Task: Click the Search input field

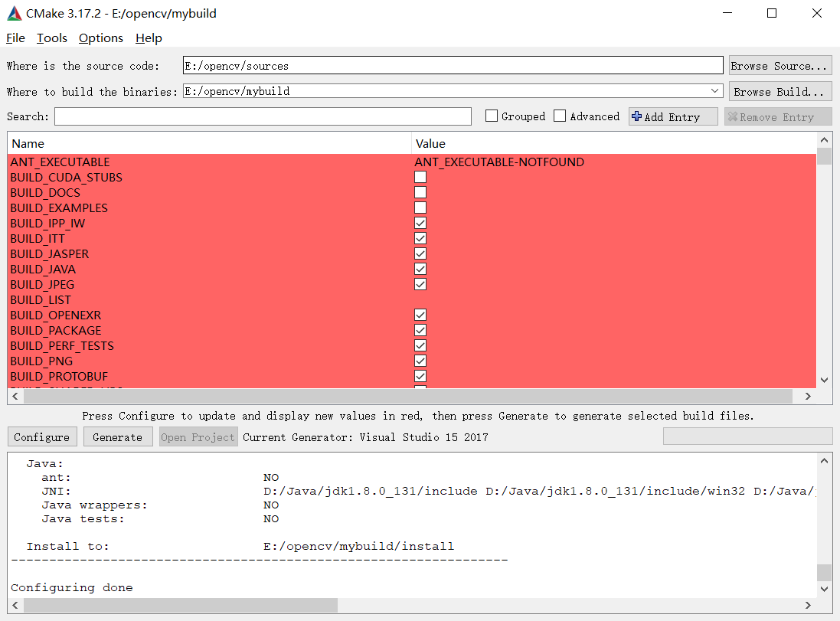Action: pyautogui.click(x=263, y=116)
